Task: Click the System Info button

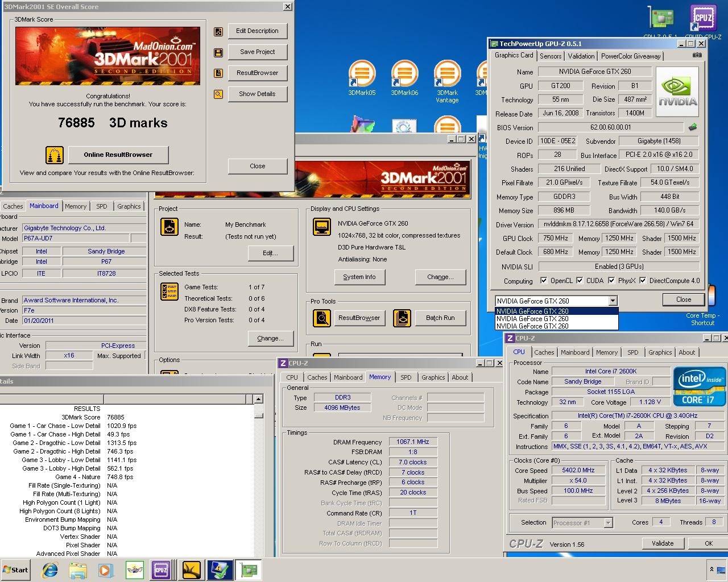Action: tap(359, 277)
